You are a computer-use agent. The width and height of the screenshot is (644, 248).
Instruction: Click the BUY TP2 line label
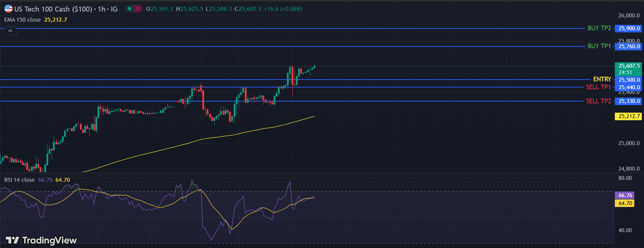599,28
